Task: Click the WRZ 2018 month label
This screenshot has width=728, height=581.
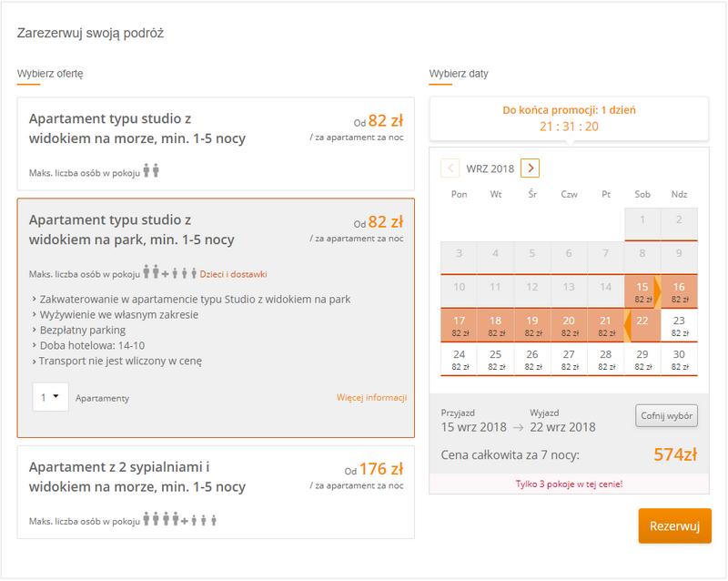Action: coord(490,168)
